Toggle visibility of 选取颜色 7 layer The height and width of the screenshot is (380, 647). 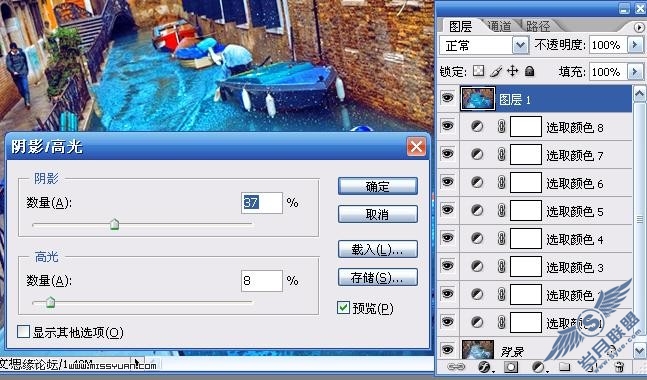(x=447, y=153)
